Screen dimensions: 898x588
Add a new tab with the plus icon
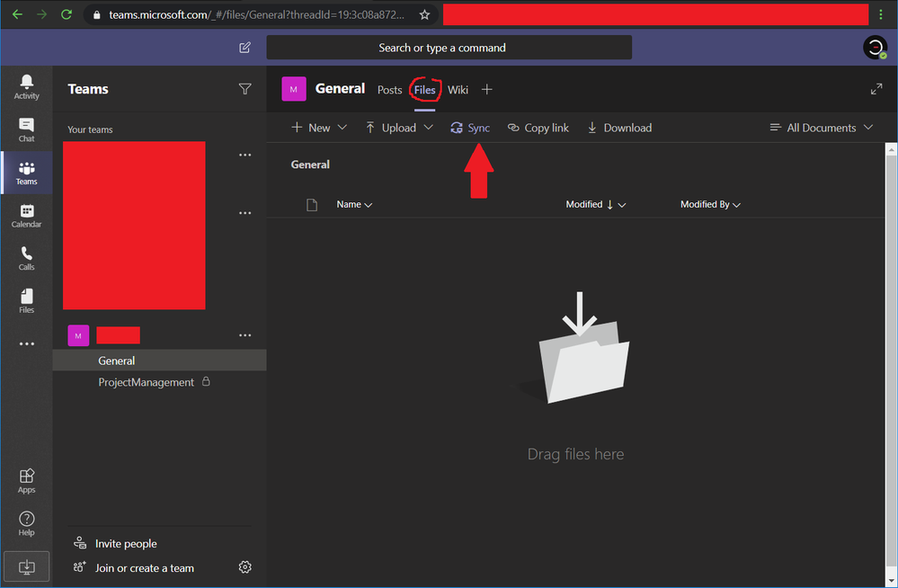tap(487, 89)
